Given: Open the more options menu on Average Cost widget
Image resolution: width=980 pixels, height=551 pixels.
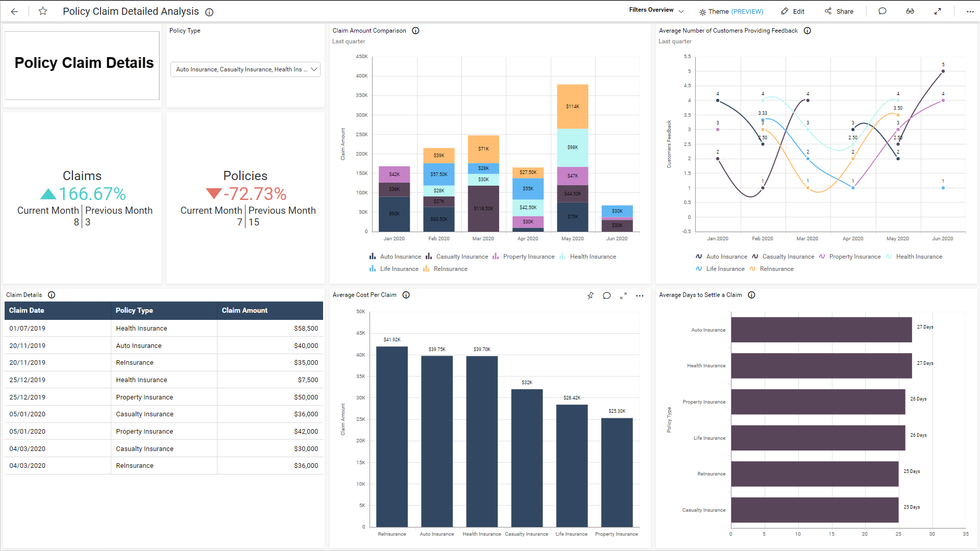Looking at the screenshot, I should [x=640, y=295].
